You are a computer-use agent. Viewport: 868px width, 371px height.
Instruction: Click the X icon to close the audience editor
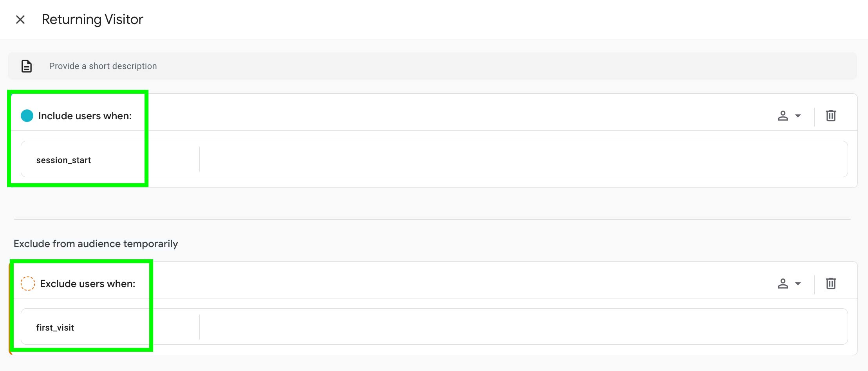[x=20, y=19]
